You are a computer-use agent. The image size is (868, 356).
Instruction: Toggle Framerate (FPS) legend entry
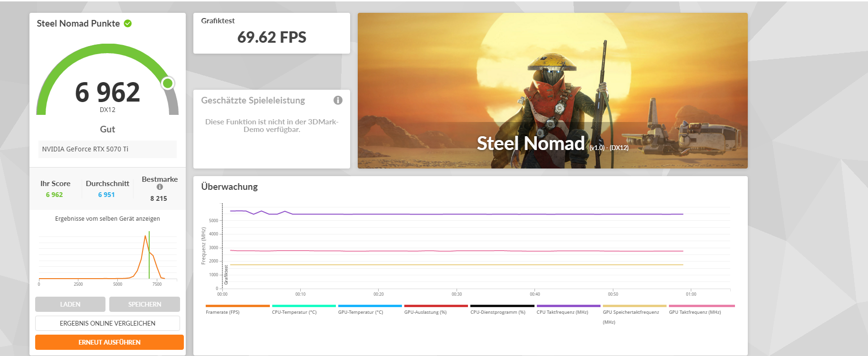click(238, 309)
